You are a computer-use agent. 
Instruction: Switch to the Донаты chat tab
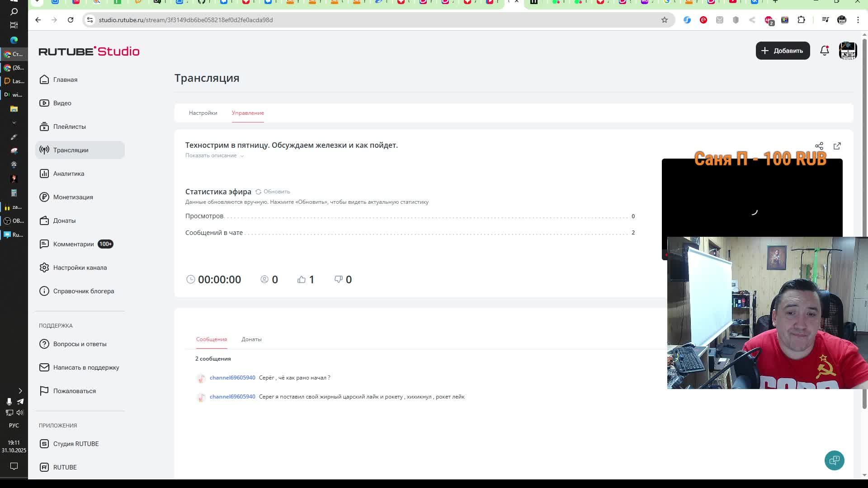coord(251,339)
